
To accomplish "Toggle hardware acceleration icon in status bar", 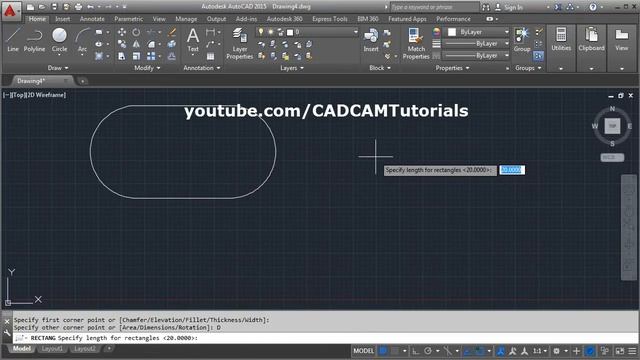I will 590,351.
